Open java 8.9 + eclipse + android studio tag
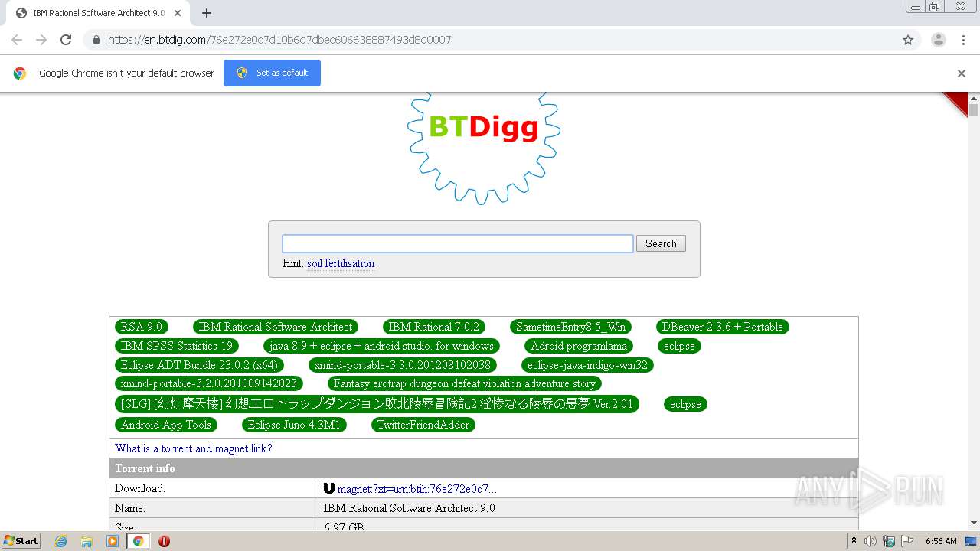Viewport: 980px width, 551px height. tap(381, 346)
